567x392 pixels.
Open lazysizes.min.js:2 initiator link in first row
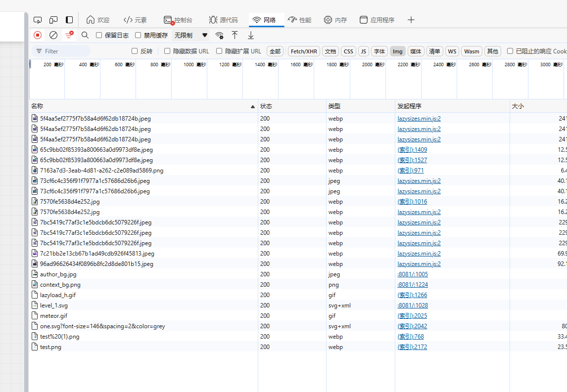pos(419,119)
